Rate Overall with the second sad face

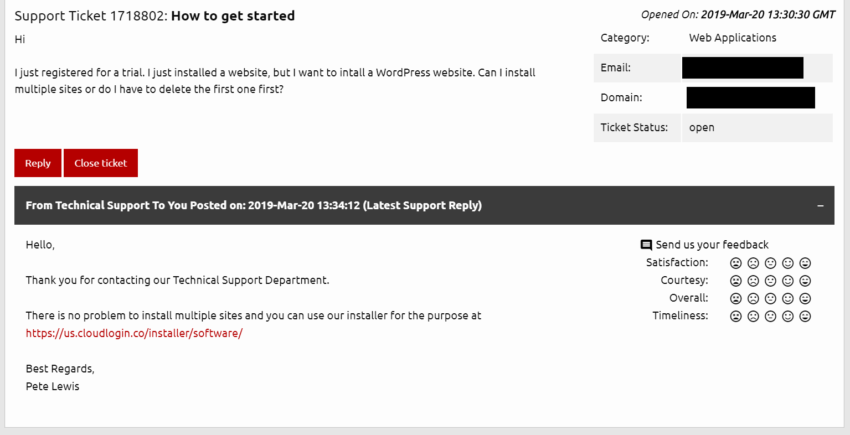click(x=753, y=298)
